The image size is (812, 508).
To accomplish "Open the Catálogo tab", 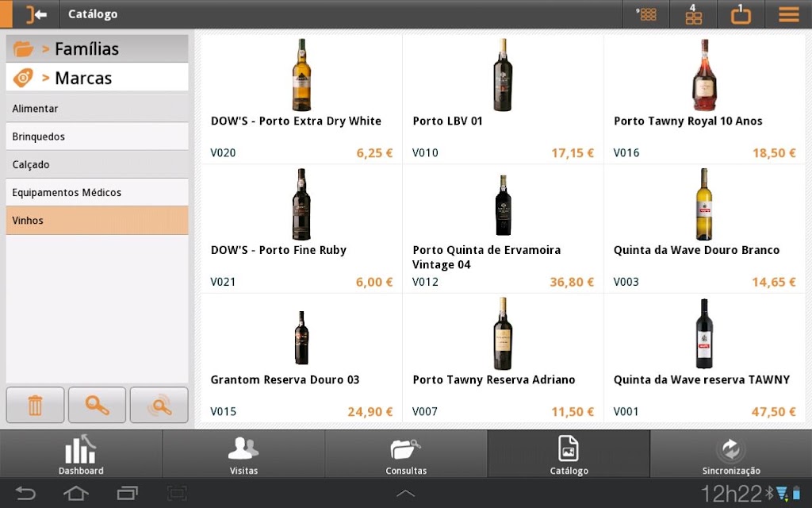I will point(569,453).
